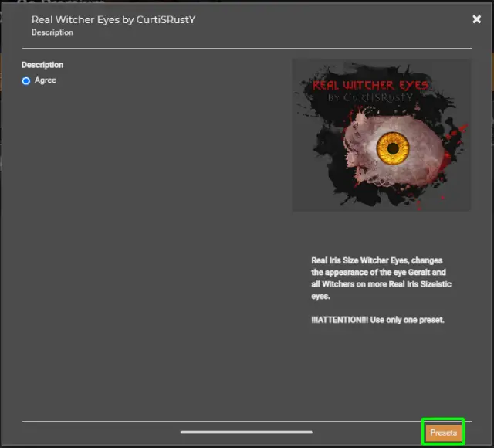Click the 'Description' subtitle under the title
The height and width of the screenshot is (448, 494).
52,32
